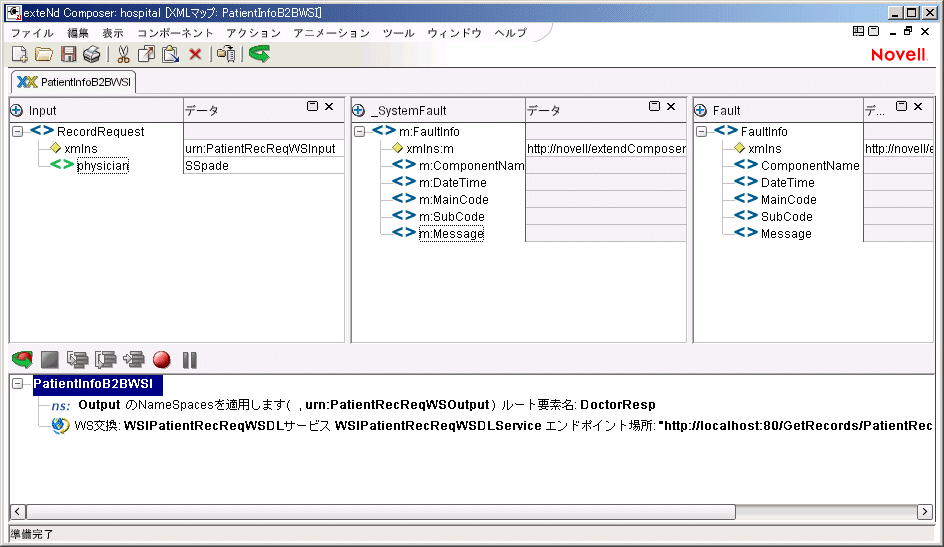Click the Paste clipboard icon
This screenshot has width=944, height=547.
click(x=170, y=55)
